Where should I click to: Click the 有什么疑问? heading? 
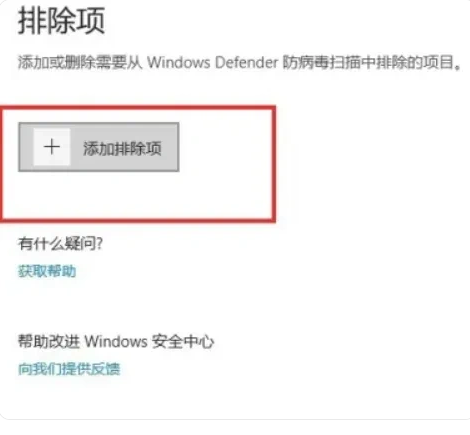[60, 243]
